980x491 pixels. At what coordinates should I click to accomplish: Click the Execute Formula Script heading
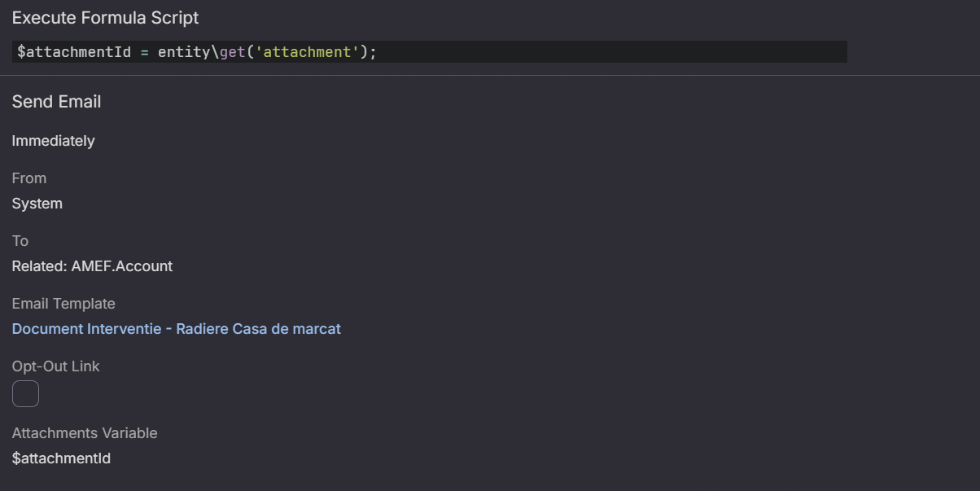point(105,17)
